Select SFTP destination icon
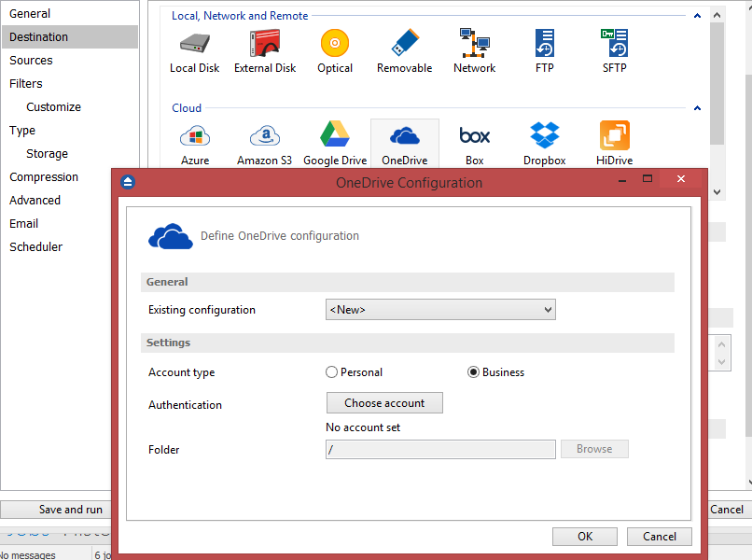This screenshot has height=560, width=752. pos(614,50)
